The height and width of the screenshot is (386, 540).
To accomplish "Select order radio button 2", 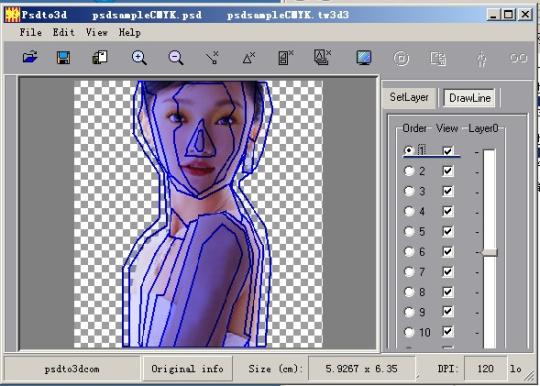I will (409, 171).
